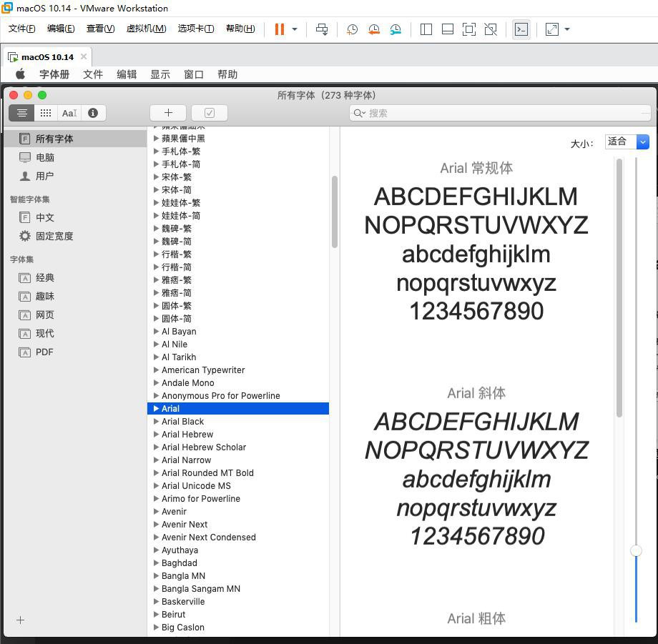This screenshot has width=658, height=644.
Task: Expand the Baskerville family triangle
Action: [156, 601]
